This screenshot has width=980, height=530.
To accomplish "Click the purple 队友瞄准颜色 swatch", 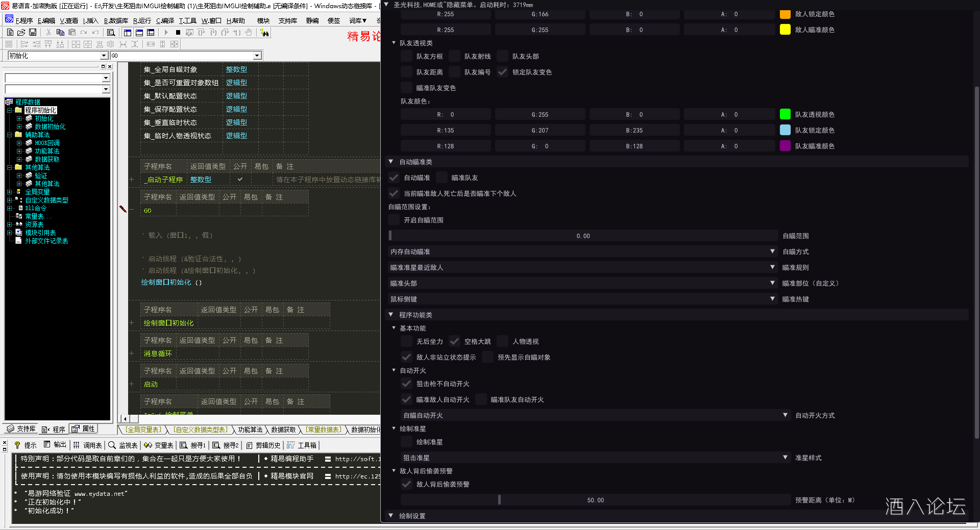I will coord(785,146).
